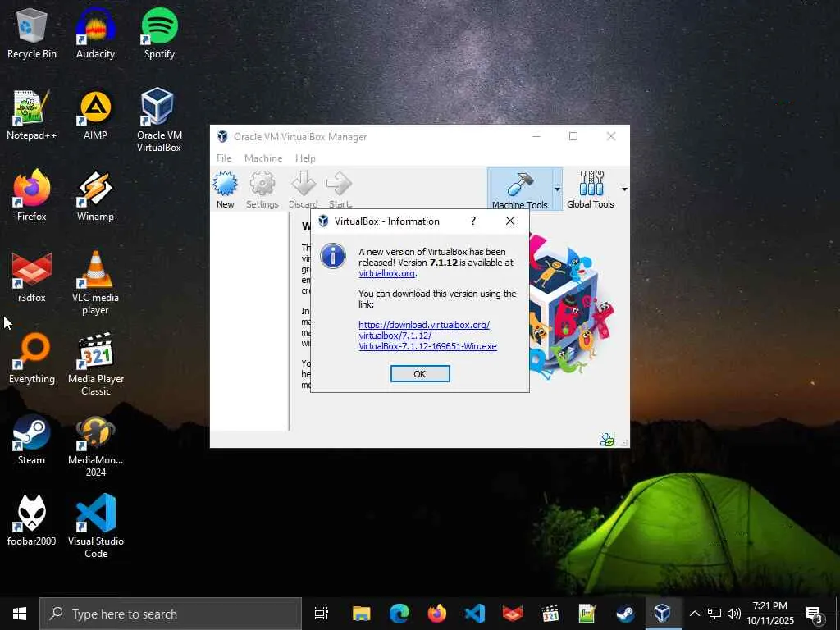Viewport: 840px width, 630px height.
Task: Follow the virtualbox.org link
Action: [387, 273]
